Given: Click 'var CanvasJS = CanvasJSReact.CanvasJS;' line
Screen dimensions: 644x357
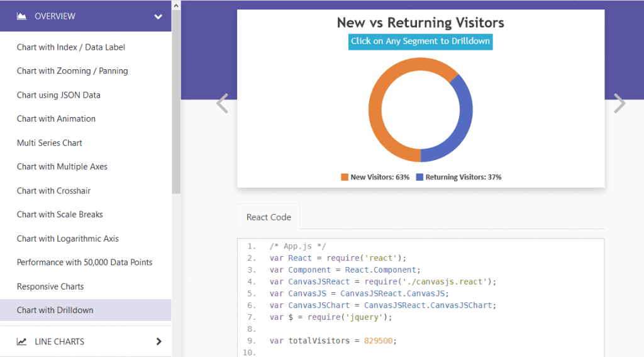Looking at the screenshot, I should pos(359,293).
